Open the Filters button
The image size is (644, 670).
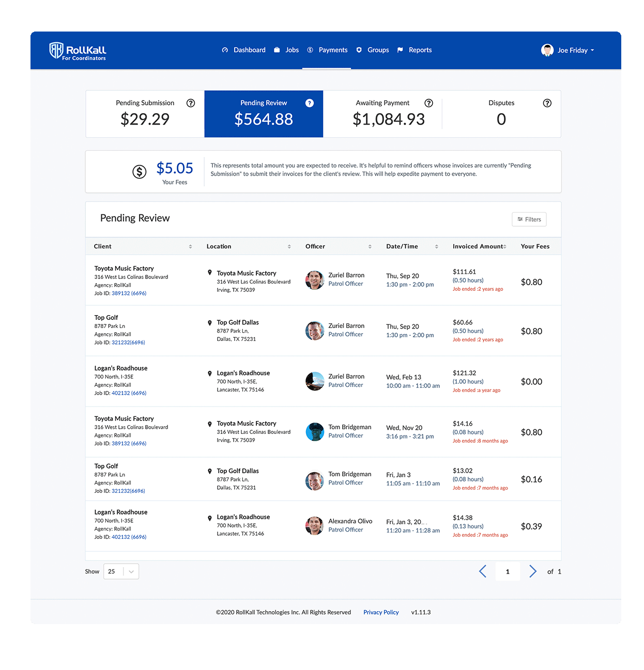click(529, 219)
